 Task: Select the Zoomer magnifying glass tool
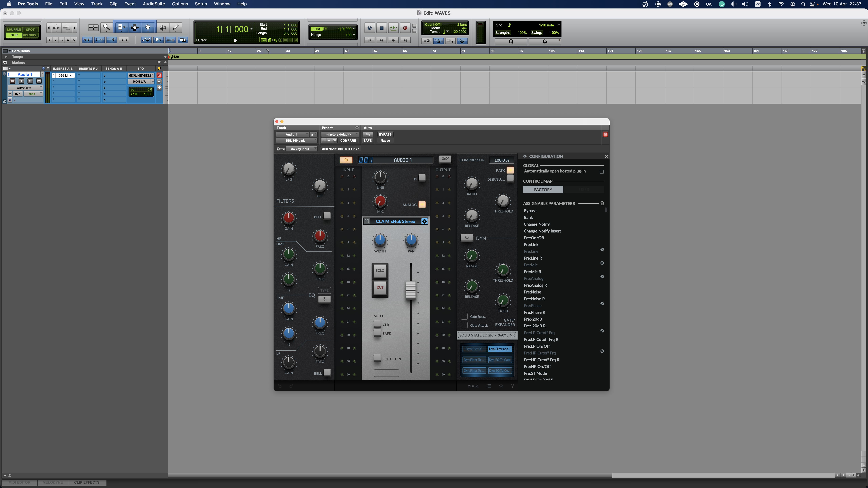tap(106, 28)
